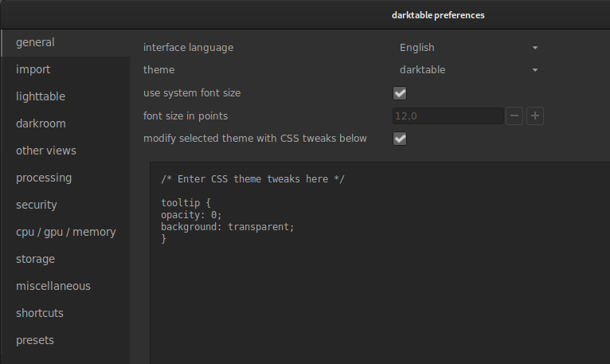Click the 'background: transparent;' CSS line

tap(228, 226)
